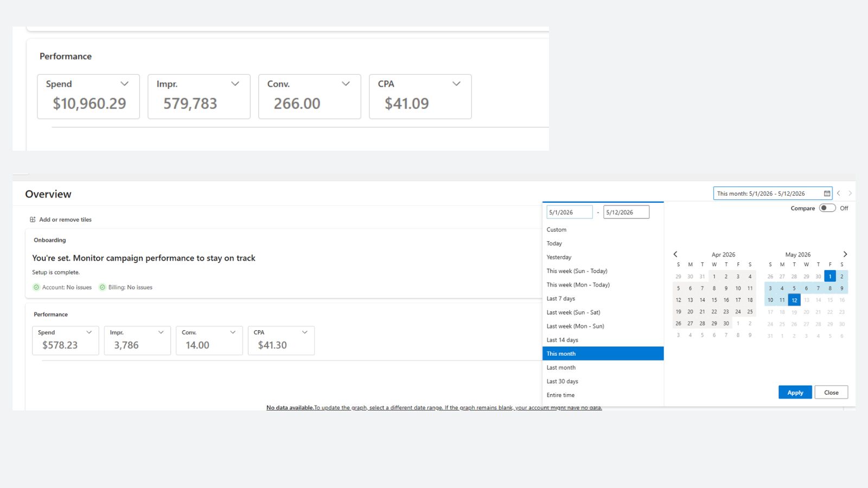Select the Today date range option
The height and width of the screenshot is (488, 868).
pyautogui.click(x=603, y=243)
